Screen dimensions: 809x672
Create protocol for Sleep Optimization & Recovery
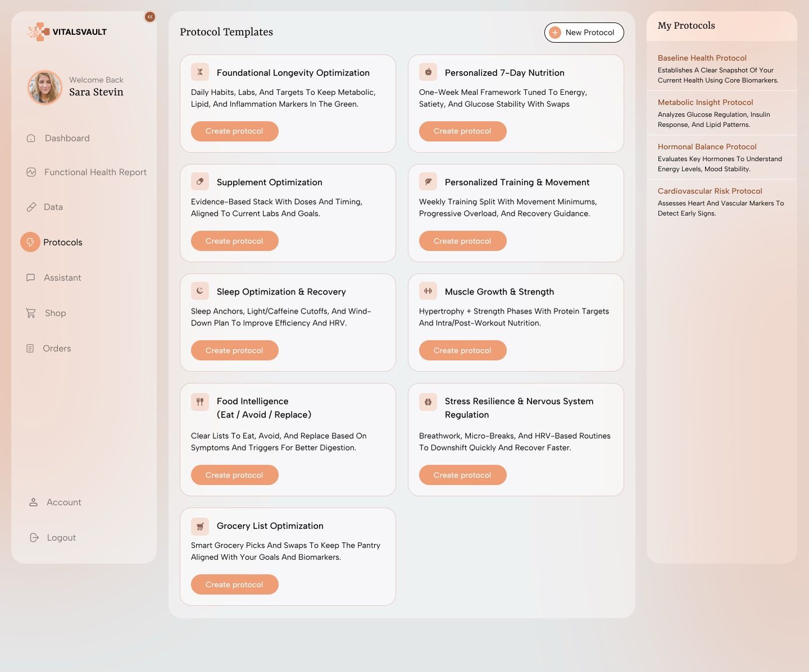click(x=234, y=350)
